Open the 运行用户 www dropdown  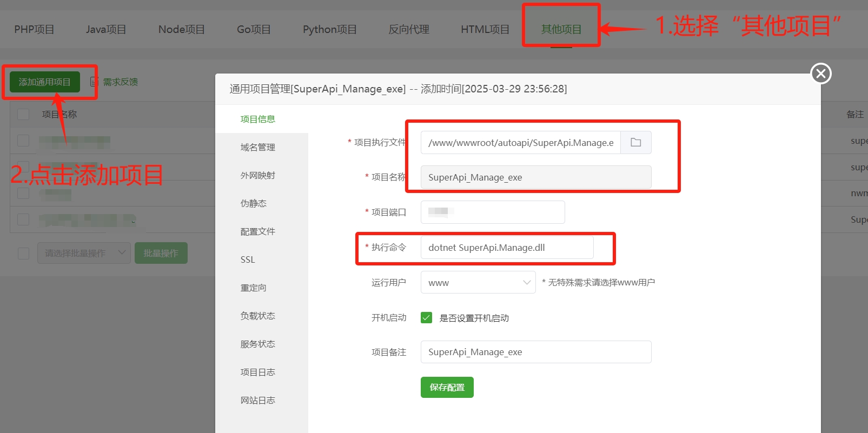click(x=478, y=283)
